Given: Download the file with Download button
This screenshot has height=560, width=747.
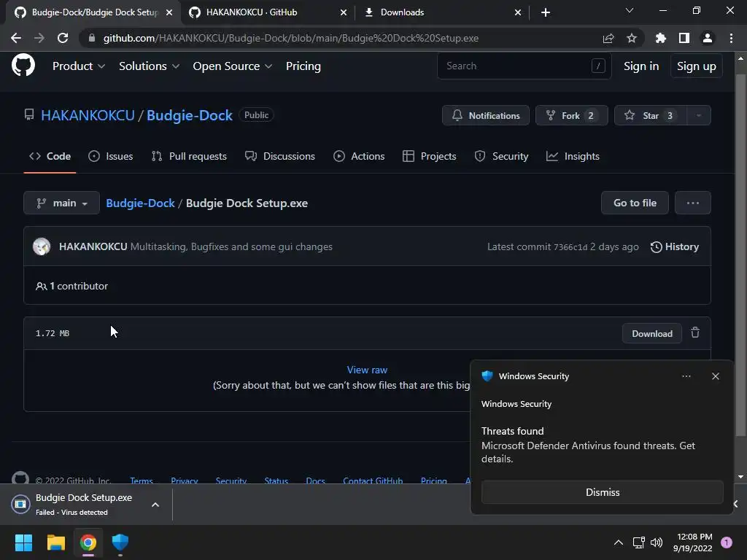Looking at the screenshot, I should click(x=651, y=333).
